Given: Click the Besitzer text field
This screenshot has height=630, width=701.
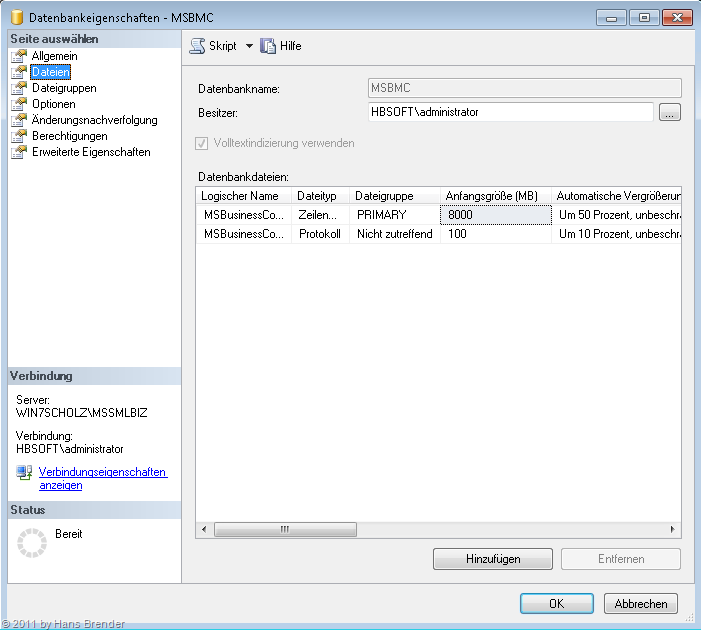Looking at the screenshot, I should 510,112.
